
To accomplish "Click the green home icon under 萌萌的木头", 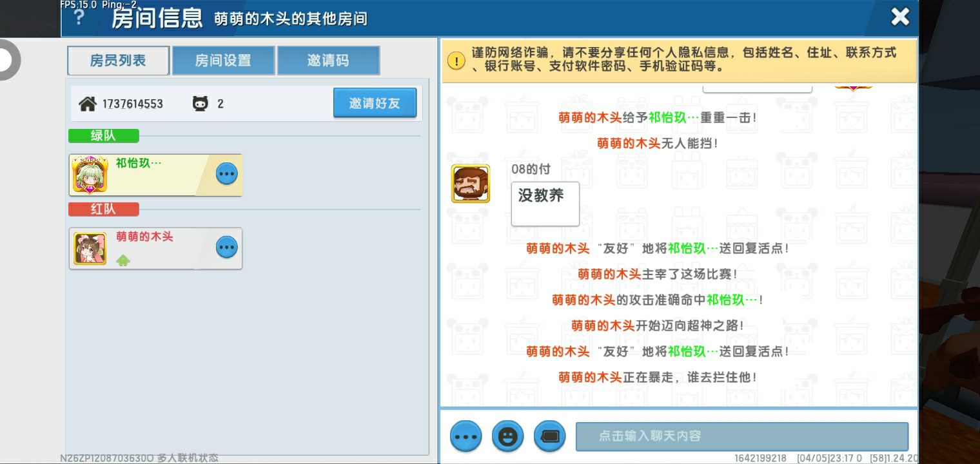I will click(123, 260).
